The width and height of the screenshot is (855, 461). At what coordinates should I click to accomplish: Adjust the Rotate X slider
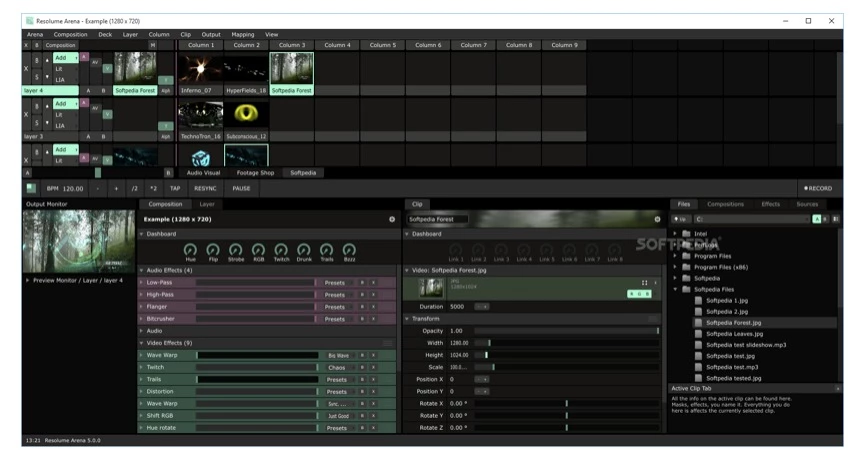point(567,404)
